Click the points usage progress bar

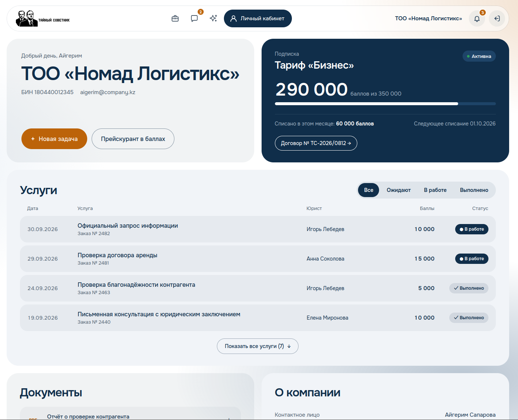[x=385, y=104]
